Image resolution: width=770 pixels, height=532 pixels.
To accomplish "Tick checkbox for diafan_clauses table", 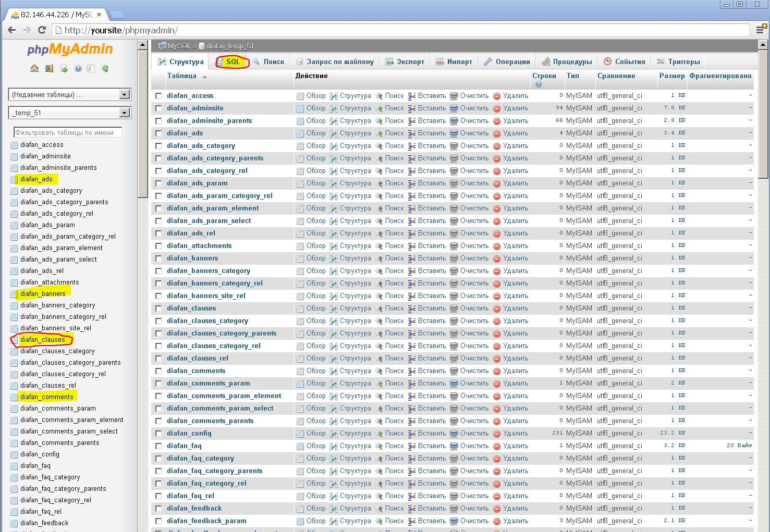I will (x=158, y=308).
